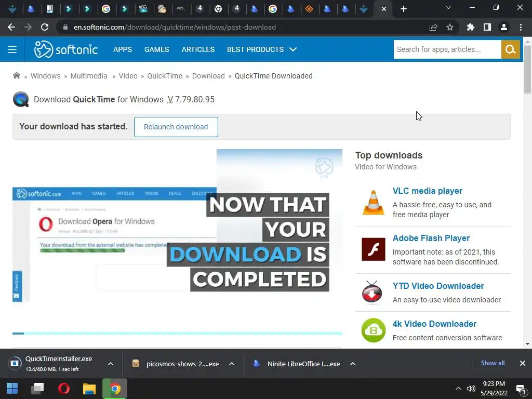532x399 pixels.
Task: Click the VLC media player cone icon
Action: (x=373, y=203)
